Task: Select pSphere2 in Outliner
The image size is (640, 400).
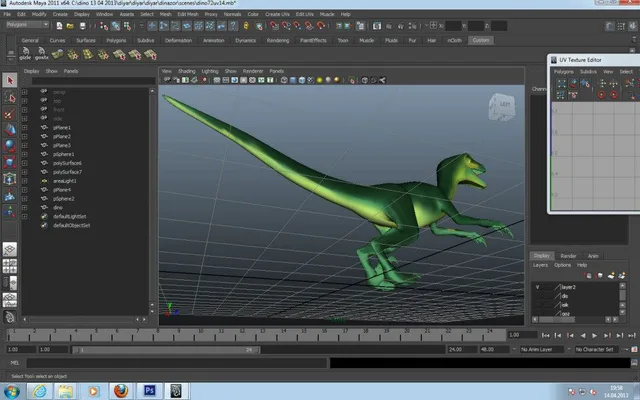Action: 64,199
